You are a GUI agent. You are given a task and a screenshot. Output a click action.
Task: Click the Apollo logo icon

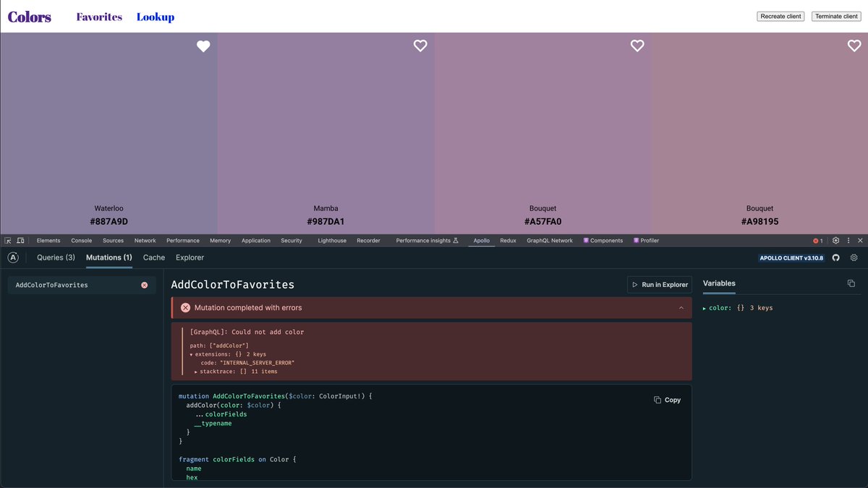13,257
